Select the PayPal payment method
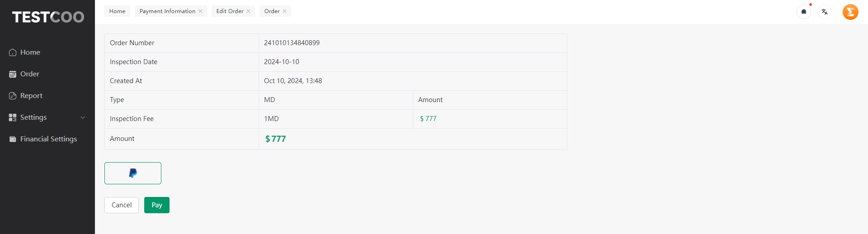The width and height of the screenshot is (868, 234). (x=133, y=173)
